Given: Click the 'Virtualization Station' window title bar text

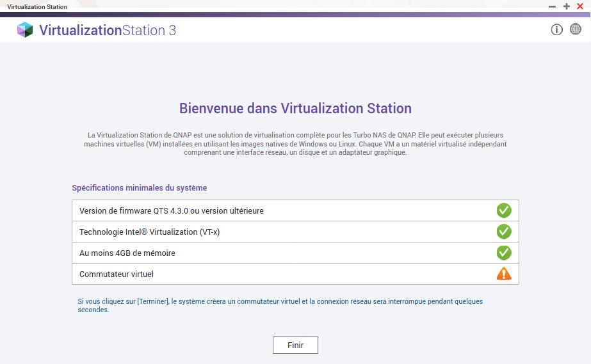Looking at the screenshot, I should (37, 6).
